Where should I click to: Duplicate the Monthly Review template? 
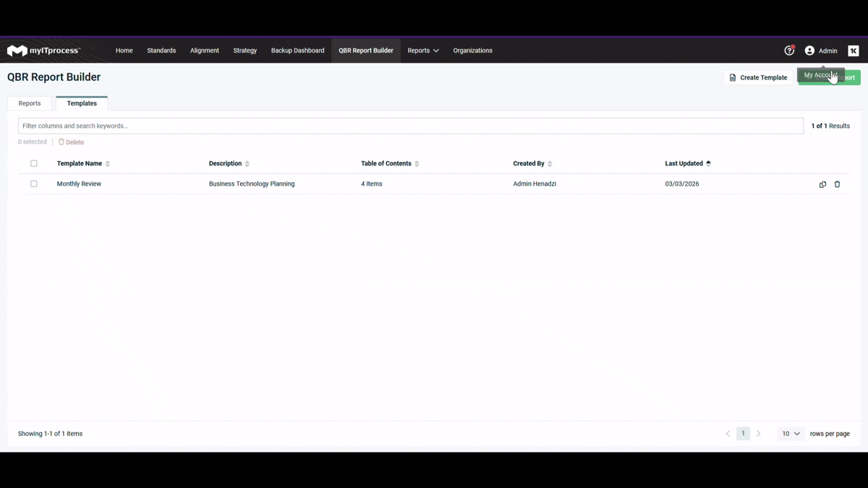click(822, 184)
